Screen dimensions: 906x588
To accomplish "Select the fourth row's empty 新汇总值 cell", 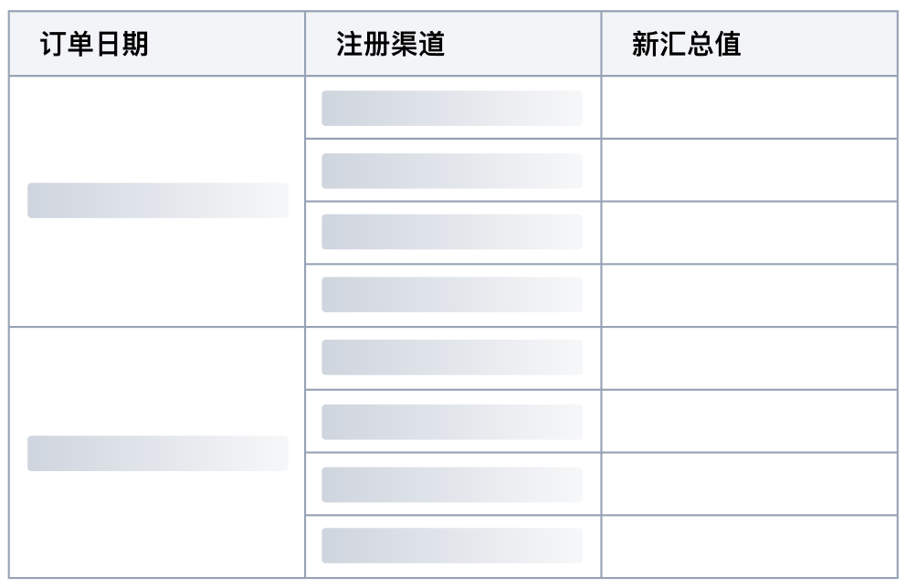I will [x=749, y=295].
